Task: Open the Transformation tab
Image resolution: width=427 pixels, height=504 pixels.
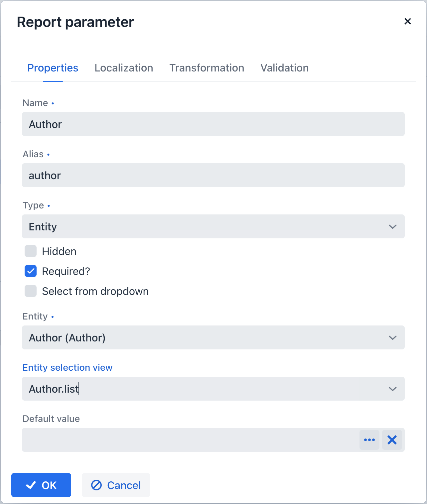Action: (207, 68)
